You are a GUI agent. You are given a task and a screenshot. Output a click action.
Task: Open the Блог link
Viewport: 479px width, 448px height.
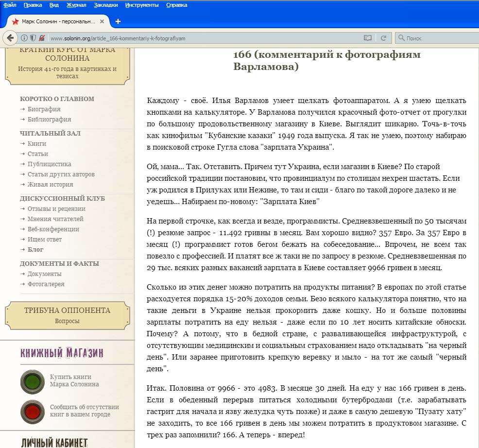35,249
